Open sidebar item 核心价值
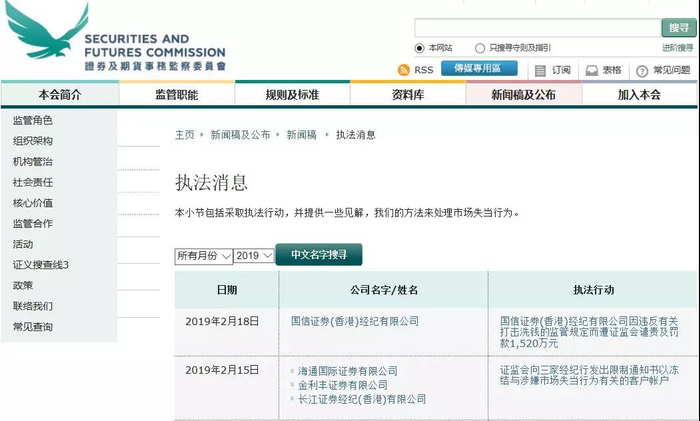Image resolution: width=700 pixels, height=421 pixels. pos(33,203)
